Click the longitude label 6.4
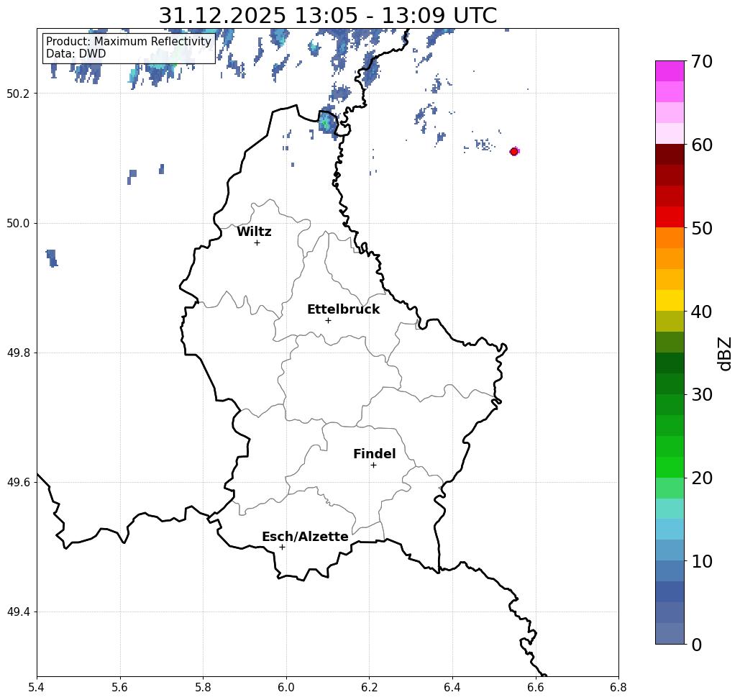The width and height of the screenshot is (740, 700). (x=452, y=687)
